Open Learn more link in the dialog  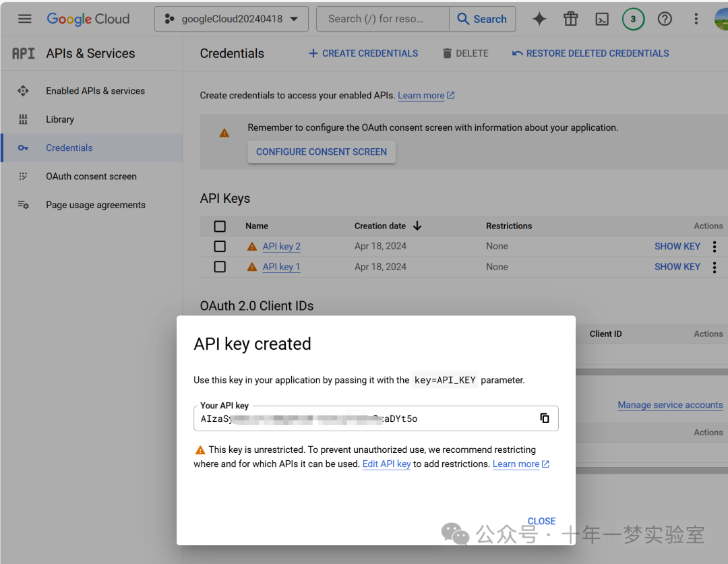point(521,464)
